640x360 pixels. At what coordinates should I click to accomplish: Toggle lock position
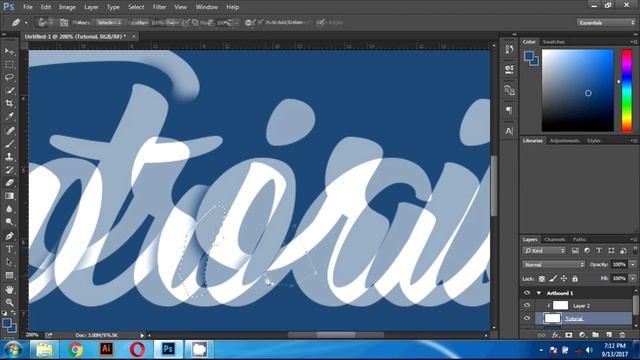[564, 279]
